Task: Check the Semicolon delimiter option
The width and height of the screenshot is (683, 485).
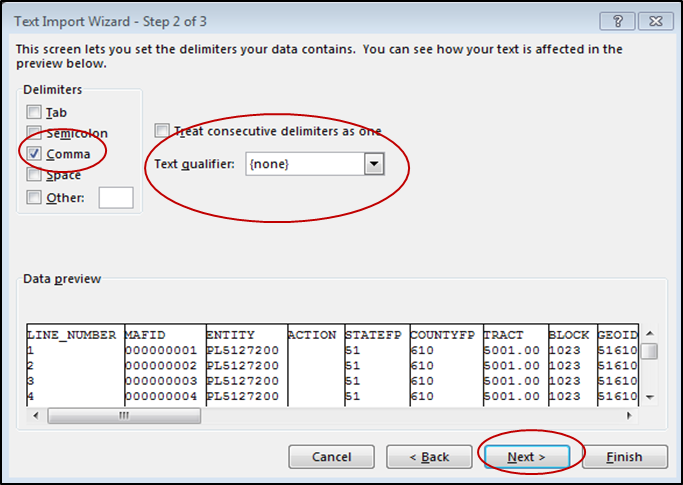Action: tap(35, 133)
